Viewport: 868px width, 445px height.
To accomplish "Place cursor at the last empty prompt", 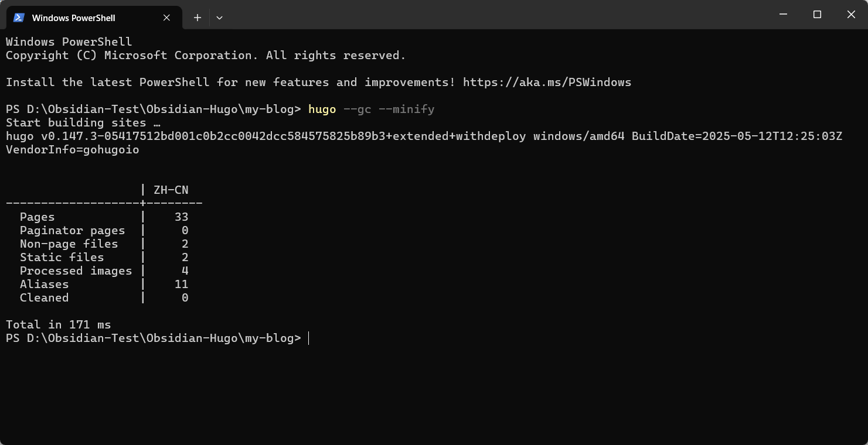I will [308, 338].
